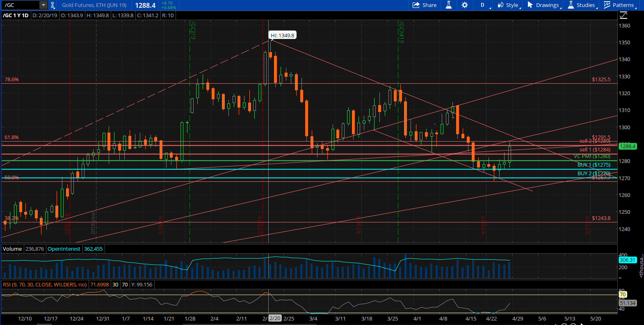
Task: Click the 78.6% Fibonacci level label
Action: tap(11, 80)
